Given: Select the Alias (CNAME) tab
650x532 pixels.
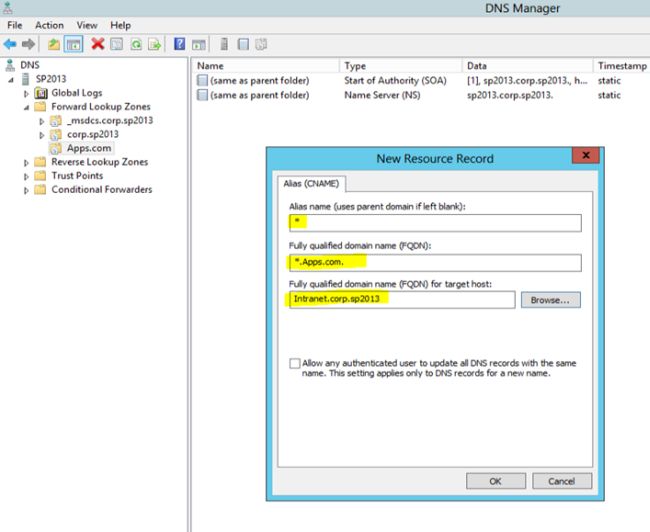Looking at the screenshot, I should pyautogui.click(x=311, y=183).
